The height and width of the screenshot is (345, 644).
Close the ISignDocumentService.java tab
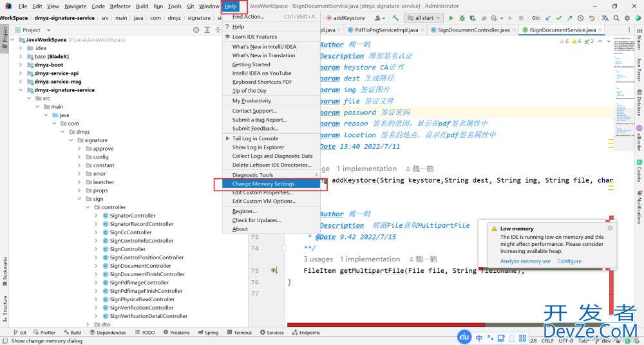click(x=600, y=30)
